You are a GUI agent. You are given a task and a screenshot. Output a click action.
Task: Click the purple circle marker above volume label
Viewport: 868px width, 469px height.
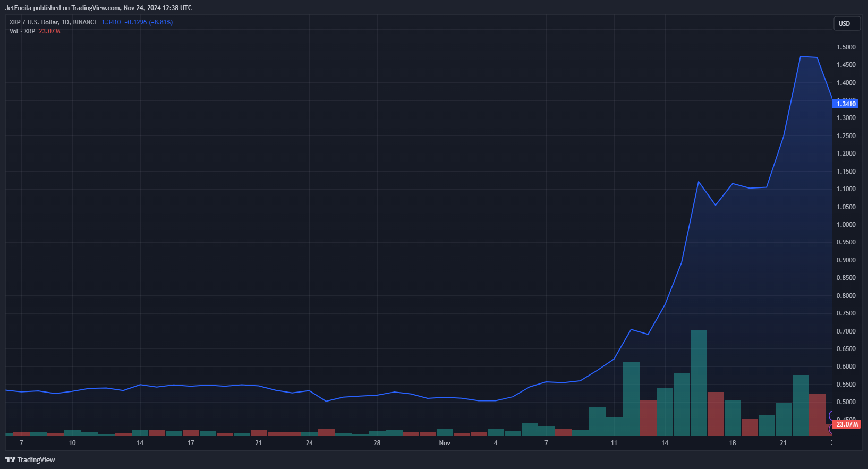(831, 415)
